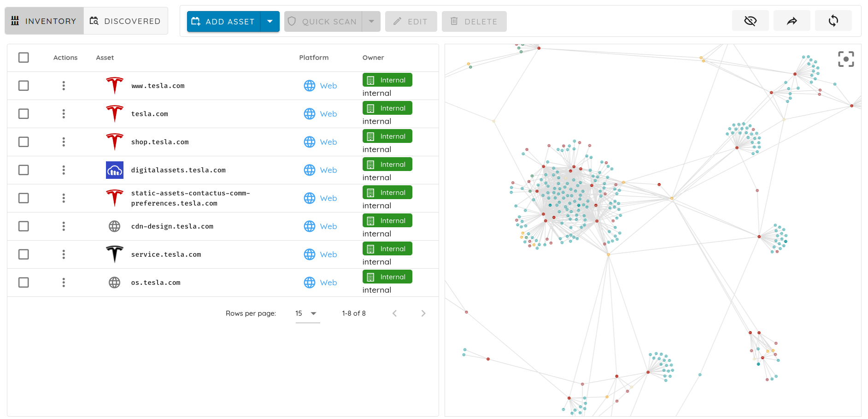The width and height of the screenshot is (868, 419).
Task: Click the blue cloud icon for digitalassets.tesla.com
Action: point(115,170)
